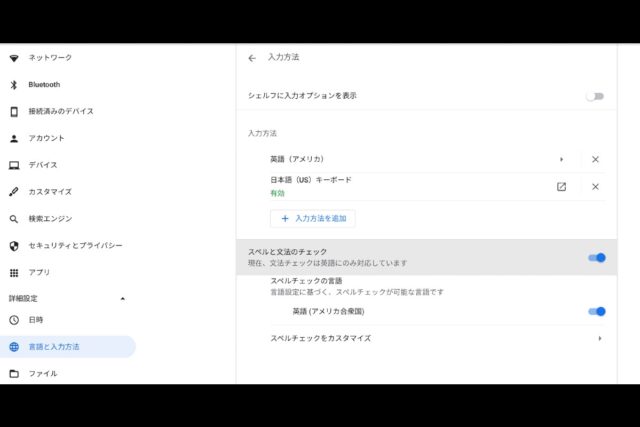640x427 pixels.
Task: Click the Bluetooth icon in the sidebar
Action: (14, 85)
